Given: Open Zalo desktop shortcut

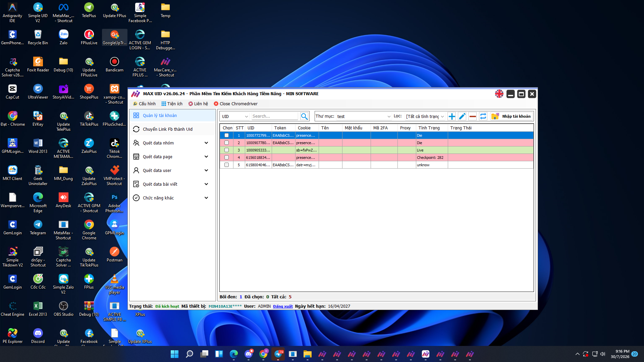Looking at the screenshot, I should [63, 37].
